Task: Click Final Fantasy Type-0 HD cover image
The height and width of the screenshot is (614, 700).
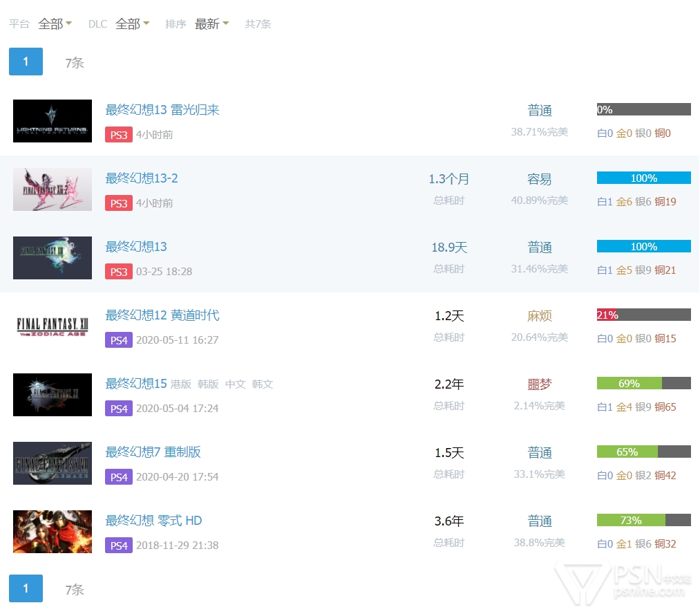Action: [53, 532]
